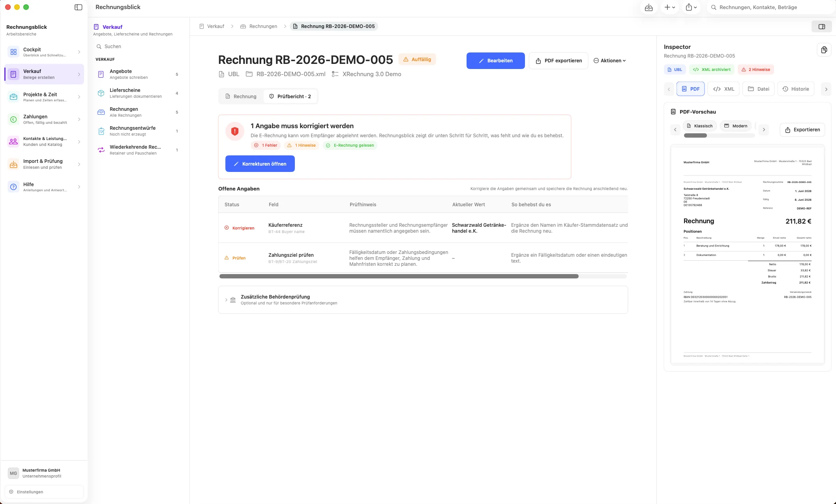Viewport: 836px width, 504px height.
Task: Click the 1 Hinweise badge
Action: pos(302,146)
